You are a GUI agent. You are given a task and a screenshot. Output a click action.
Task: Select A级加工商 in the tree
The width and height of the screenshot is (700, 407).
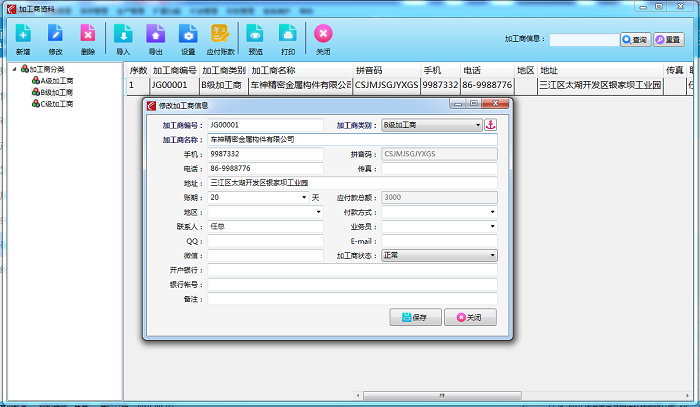[x=53, y=81]
